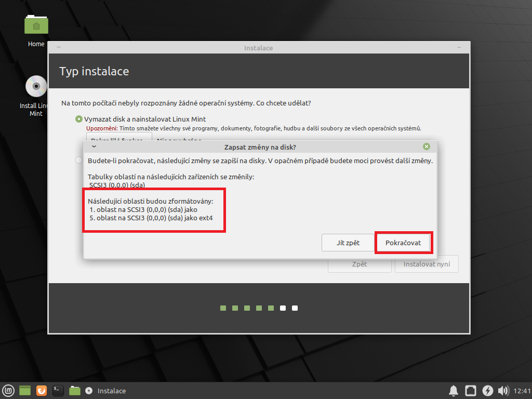532x399 pixels.
Task: Click the Pokračovat button
Action: [x=403, y=243]
